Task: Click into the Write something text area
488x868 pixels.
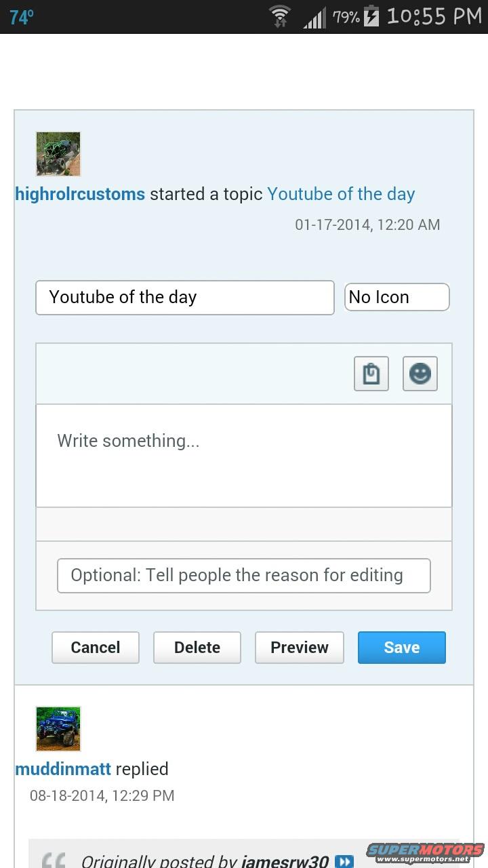Action: 244,456
